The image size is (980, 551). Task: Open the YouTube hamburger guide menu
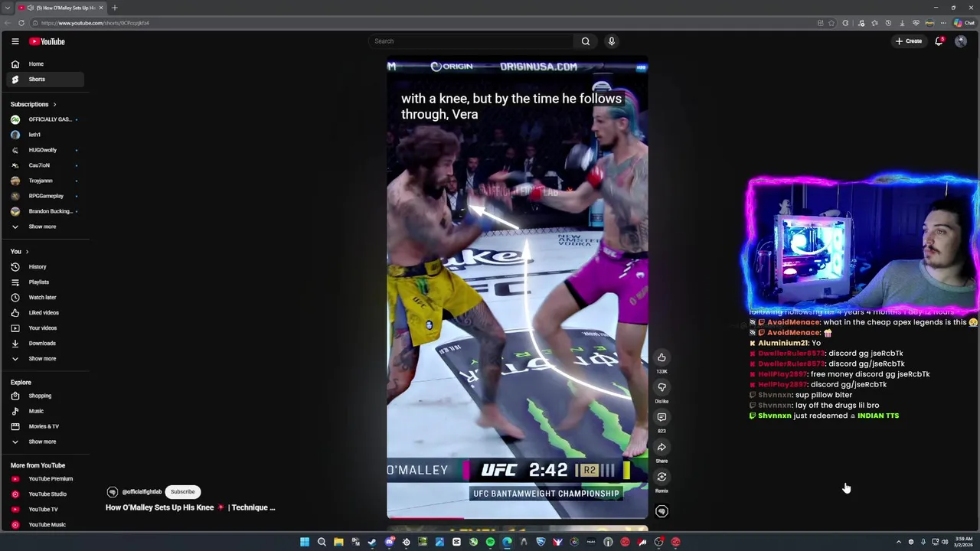(x=15, y=41)
